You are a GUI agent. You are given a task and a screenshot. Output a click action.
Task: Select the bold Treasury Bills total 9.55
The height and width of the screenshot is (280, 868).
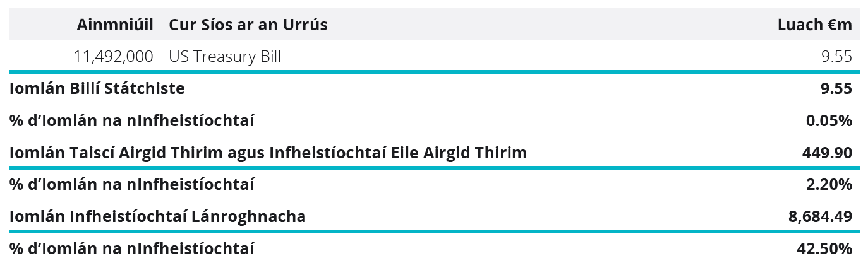click(836, 89)
